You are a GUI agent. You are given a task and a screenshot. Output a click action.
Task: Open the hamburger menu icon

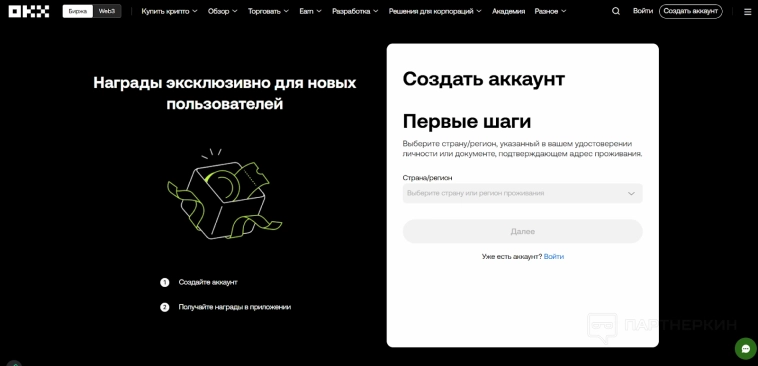click(747, 12)
